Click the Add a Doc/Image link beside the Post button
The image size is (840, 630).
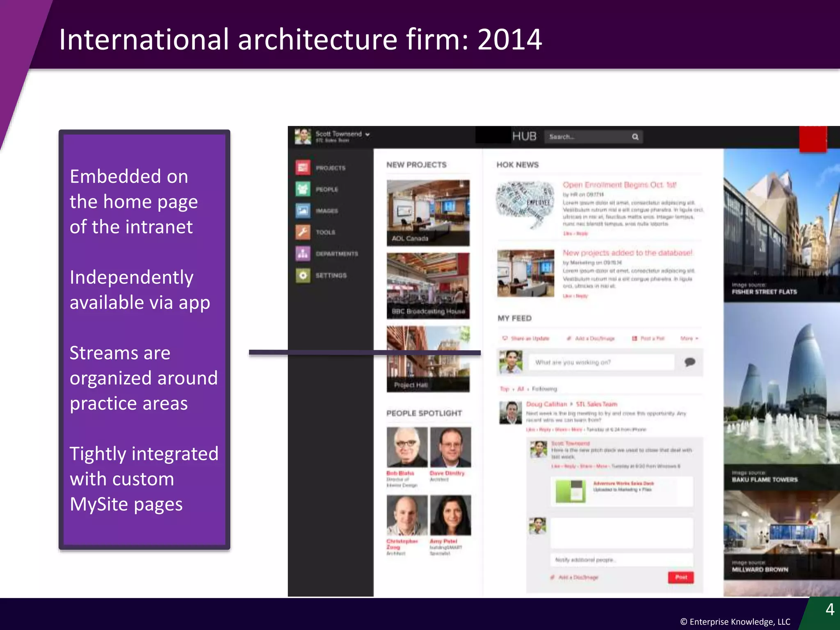click(574, 577)
